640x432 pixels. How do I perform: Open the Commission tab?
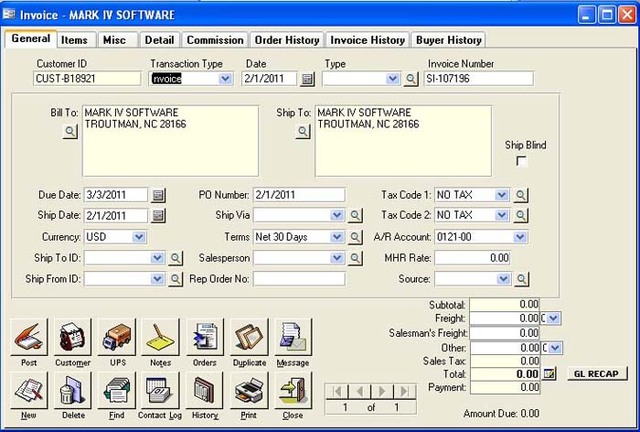[x=215, y=40]
